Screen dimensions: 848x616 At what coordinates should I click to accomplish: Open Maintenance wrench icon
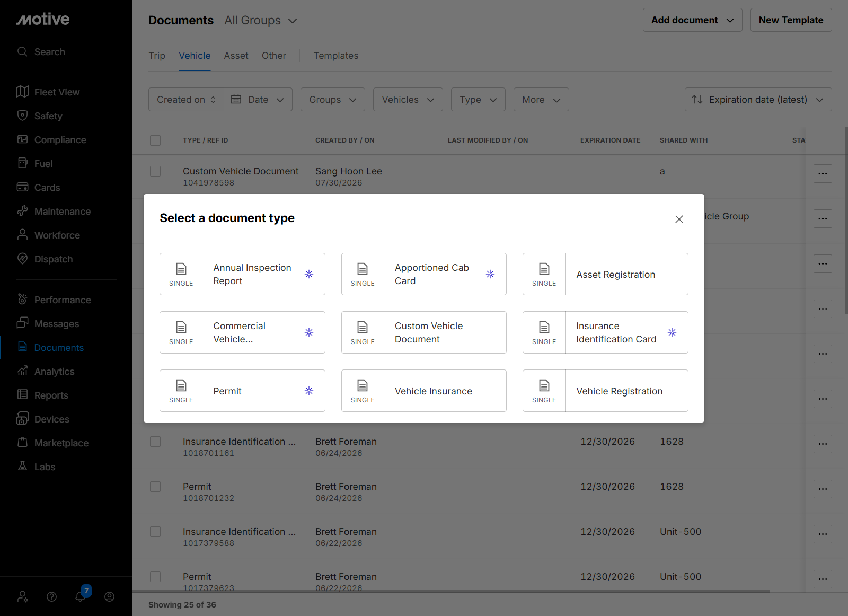22,211
